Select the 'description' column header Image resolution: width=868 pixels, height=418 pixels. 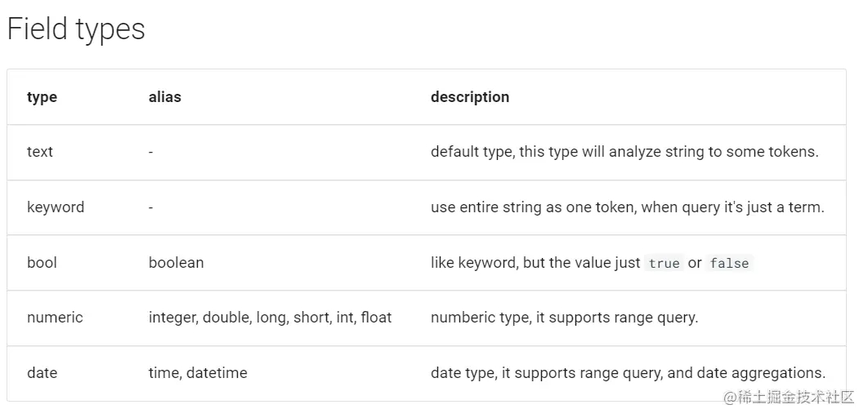click(470, 97)
